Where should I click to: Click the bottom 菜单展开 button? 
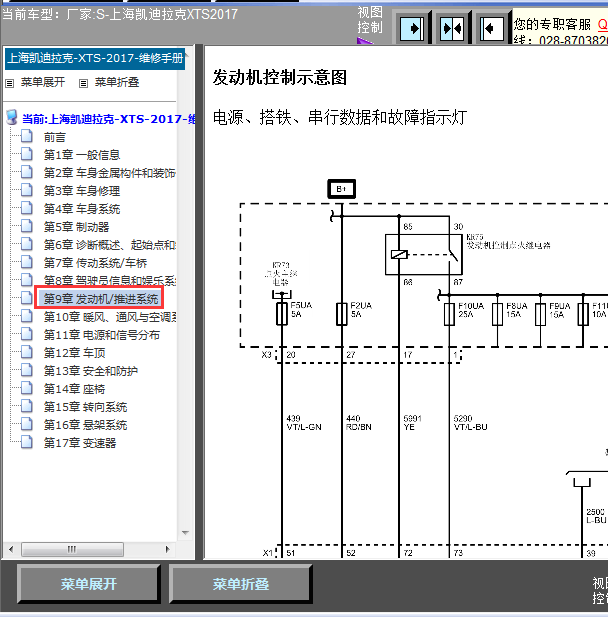click(89, 584)
